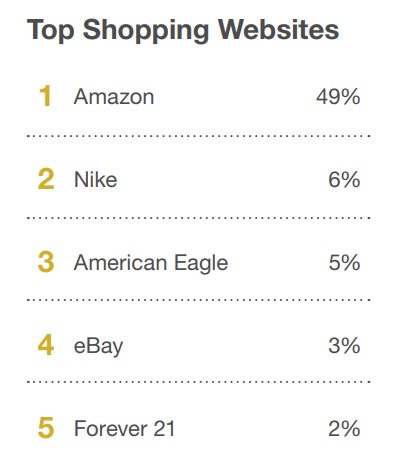The height and width of the screenshot is (471, 400).
Task: Click the eBay website name
Action: point(98,347)
